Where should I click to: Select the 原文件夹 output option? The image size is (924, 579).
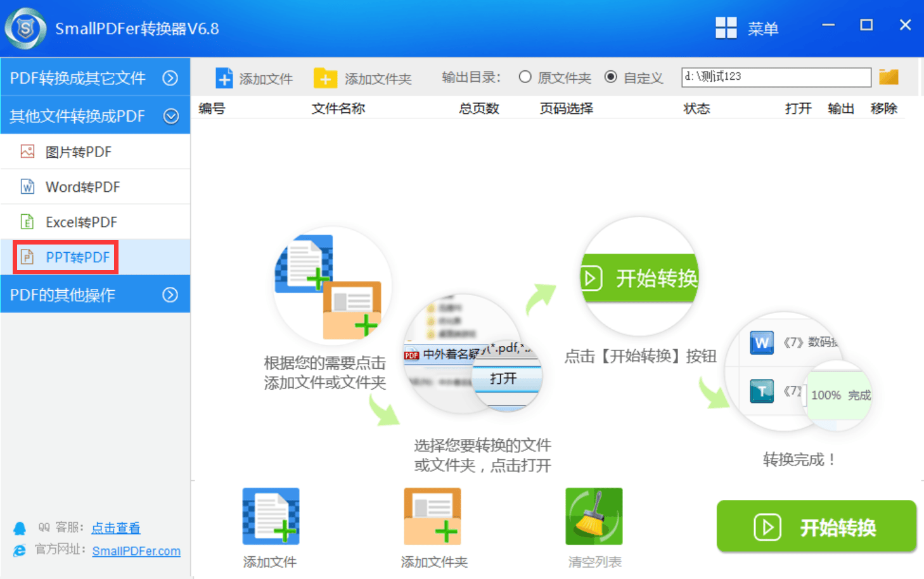click(x=525, y=77)
